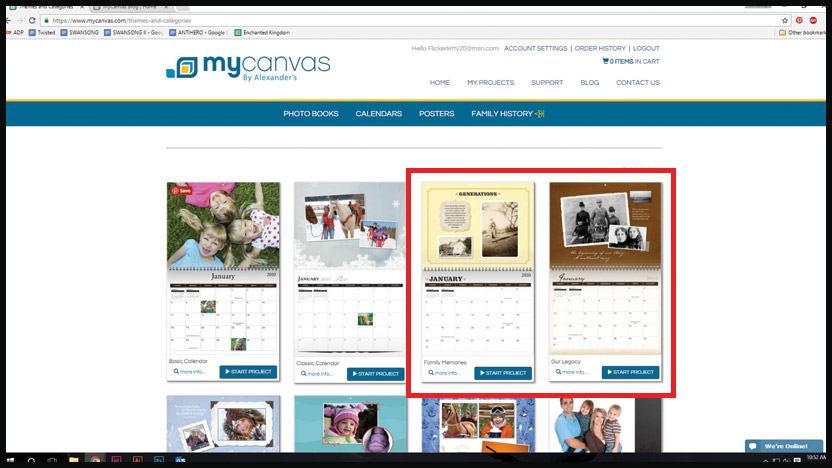Open My Projects page
Viewport: 832px width, 468px height.
490,83
